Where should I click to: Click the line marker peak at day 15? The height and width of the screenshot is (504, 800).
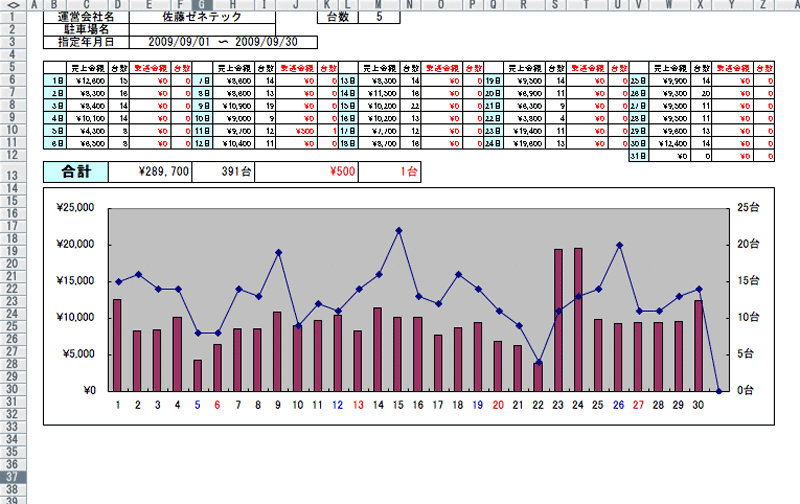tap(398, 230)
